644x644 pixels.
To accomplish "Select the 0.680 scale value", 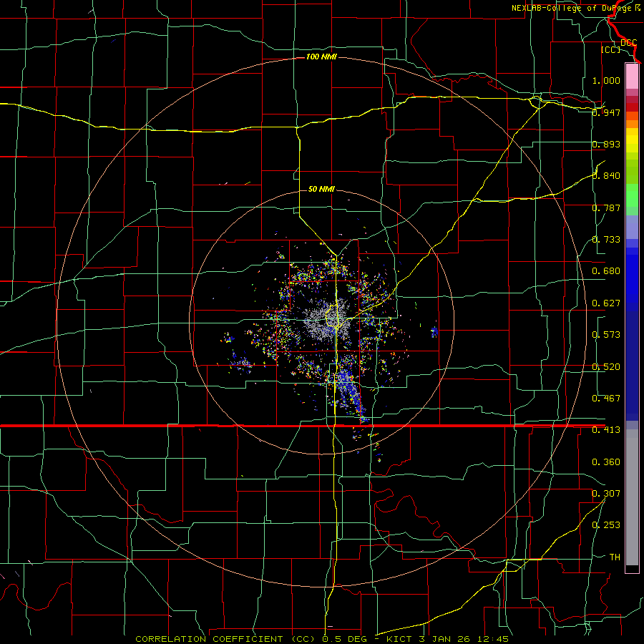I will coord(606,271).
